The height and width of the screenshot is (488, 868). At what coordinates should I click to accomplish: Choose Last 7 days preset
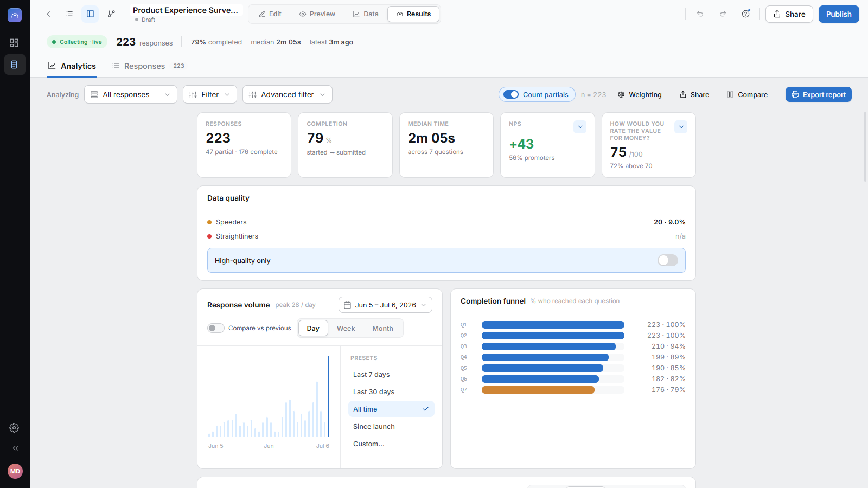pos(391,375)
